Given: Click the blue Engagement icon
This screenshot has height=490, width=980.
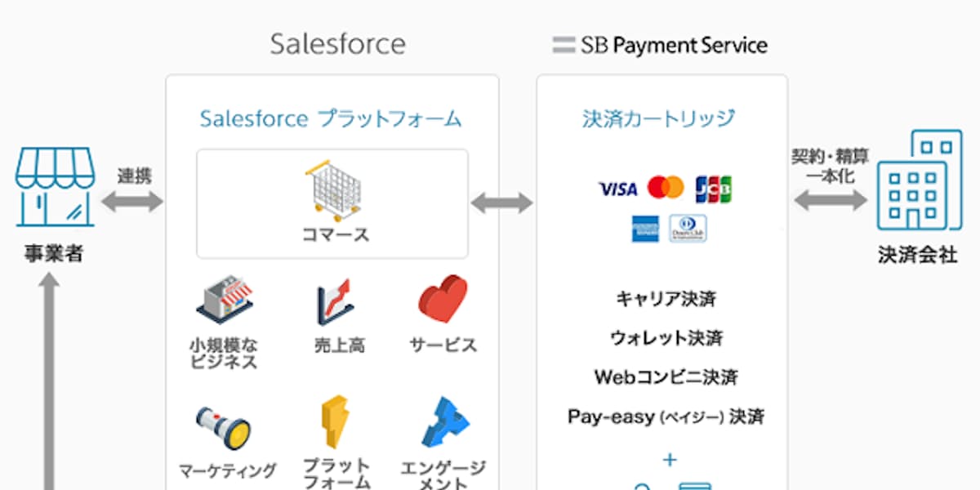Looking at the screenshot, I should coord(444,423).
